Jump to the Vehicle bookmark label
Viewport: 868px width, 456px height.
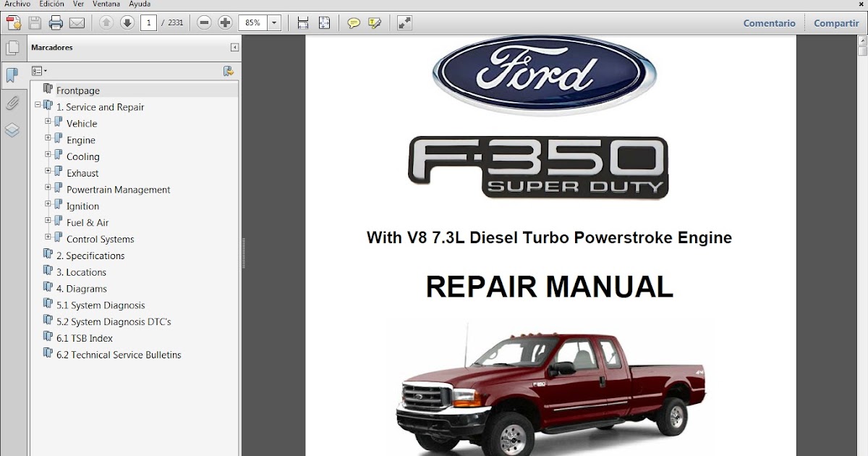82,124
